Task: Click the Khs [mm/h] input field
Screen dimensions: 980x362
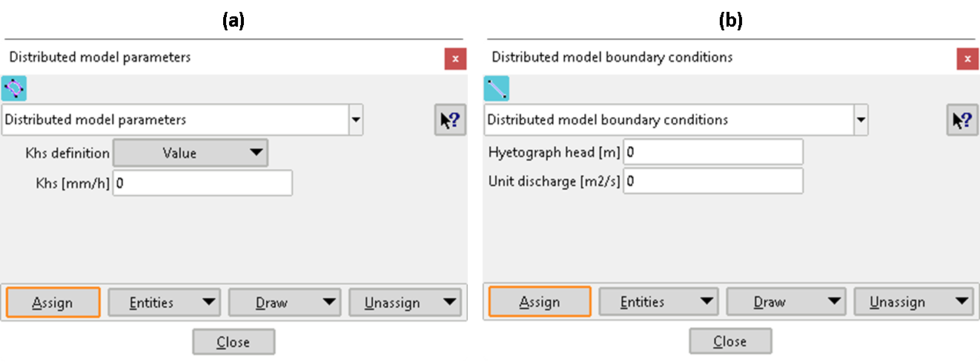Action: [x=202, y=183]
